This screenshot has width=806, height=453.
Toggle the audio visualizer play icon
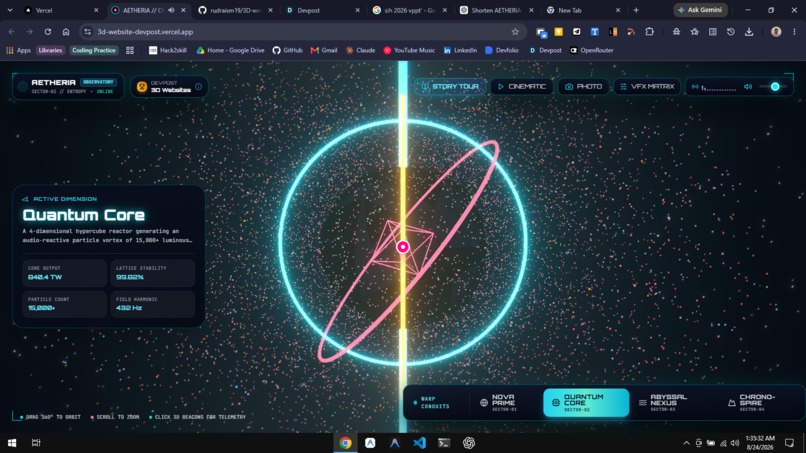(695, 87)
